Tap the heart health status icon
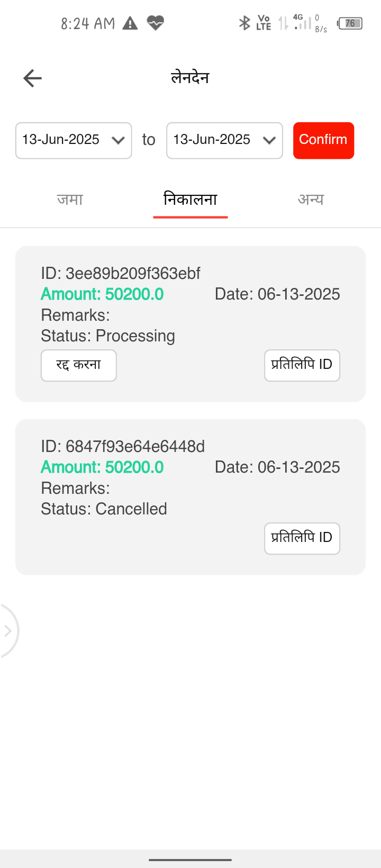This screenshot has width=381, height=868. tap(156, 23)
